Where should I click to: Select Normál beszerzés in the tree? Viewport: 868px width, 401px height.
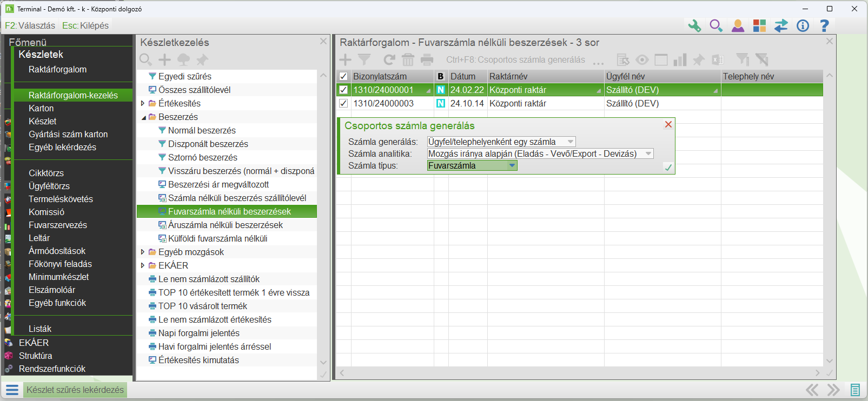(202, 130)
